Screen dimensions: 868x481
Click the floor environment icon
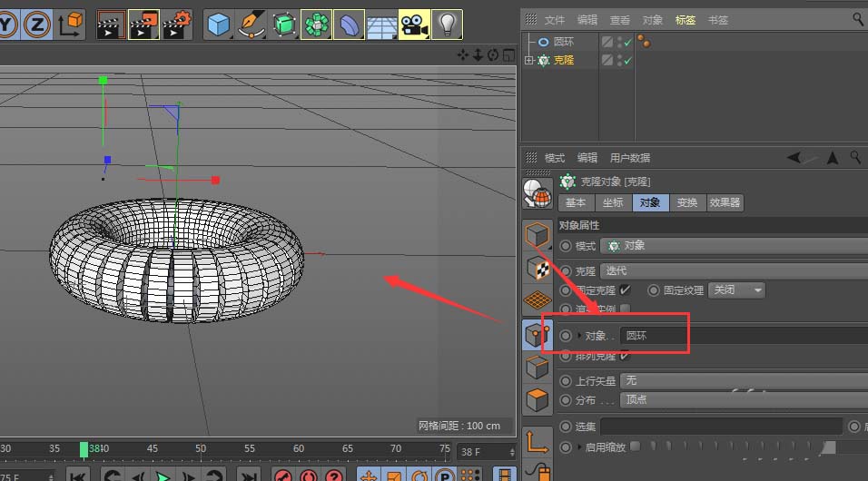(381, 25)
